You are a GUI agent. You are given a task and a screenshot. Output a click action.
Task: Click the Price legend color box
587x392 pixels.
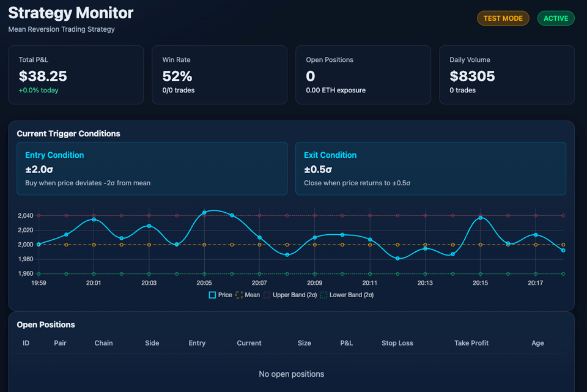tap(212, 295)
